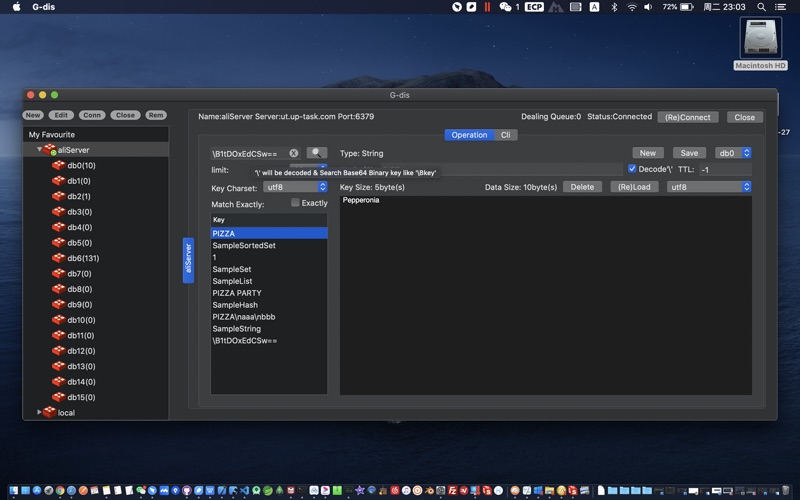This screenshot has height=500, width=800.
Task: Click the Rem button in sidebar
Action: point(156,115)
